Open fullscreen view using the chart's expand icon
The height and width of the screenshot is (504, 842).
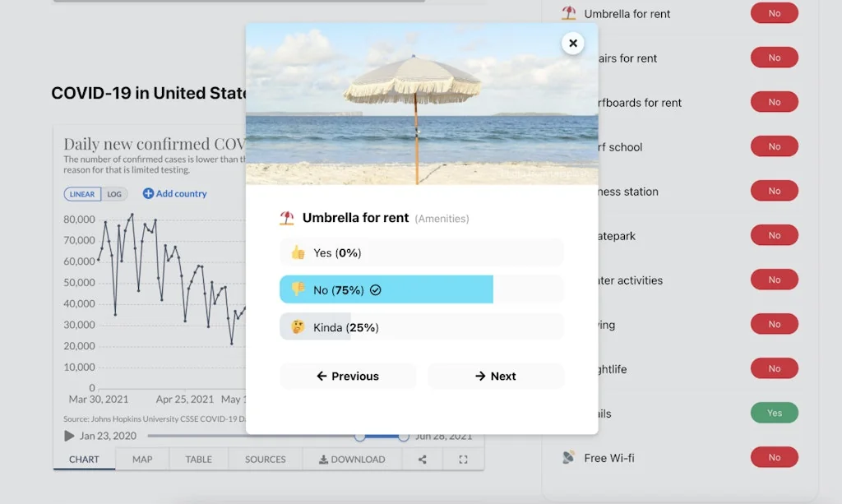463,459
